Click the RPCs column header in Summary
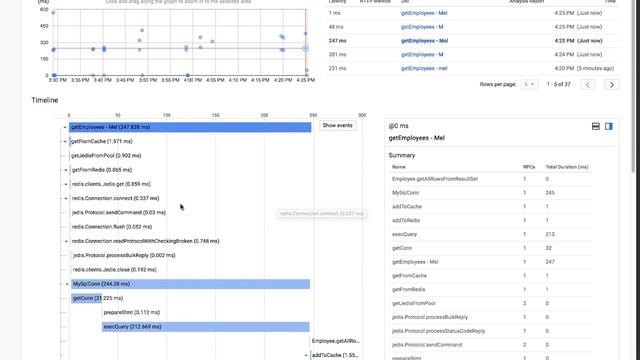This screenshot has width=640, height=360. [529, 167]
